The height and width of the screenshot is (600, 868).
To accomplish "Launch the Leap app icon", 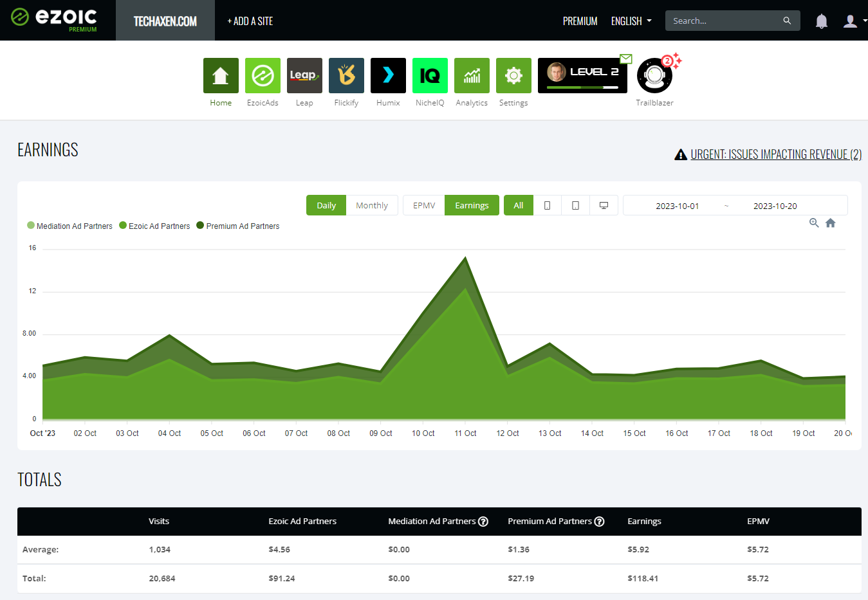I will [x=304, y=75].
